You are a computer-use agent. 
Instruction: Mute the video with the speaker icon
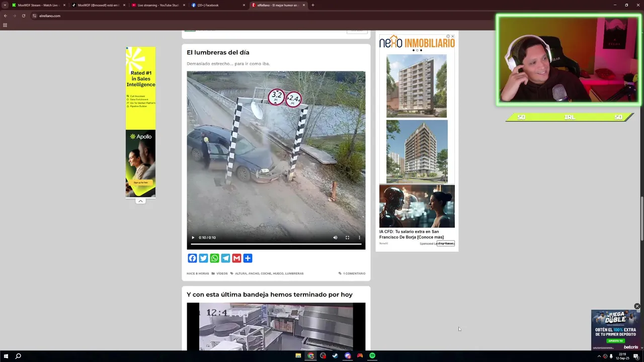[x=335, y=238]
